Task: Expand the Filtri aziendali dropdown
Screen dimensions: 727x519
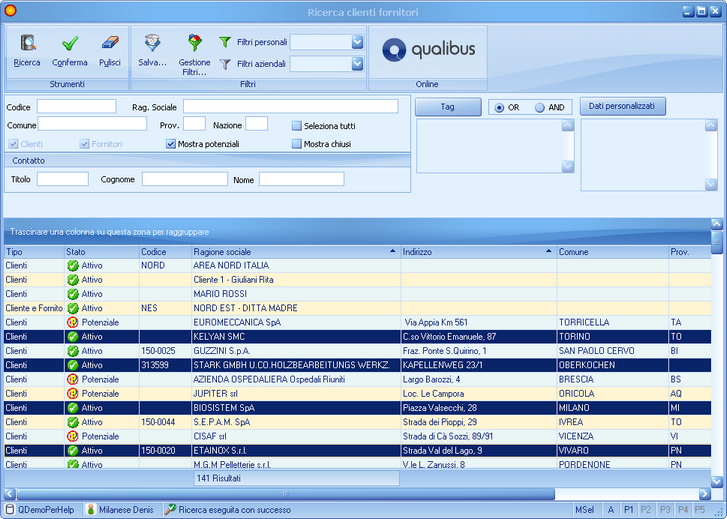Action: pos(357,64)
